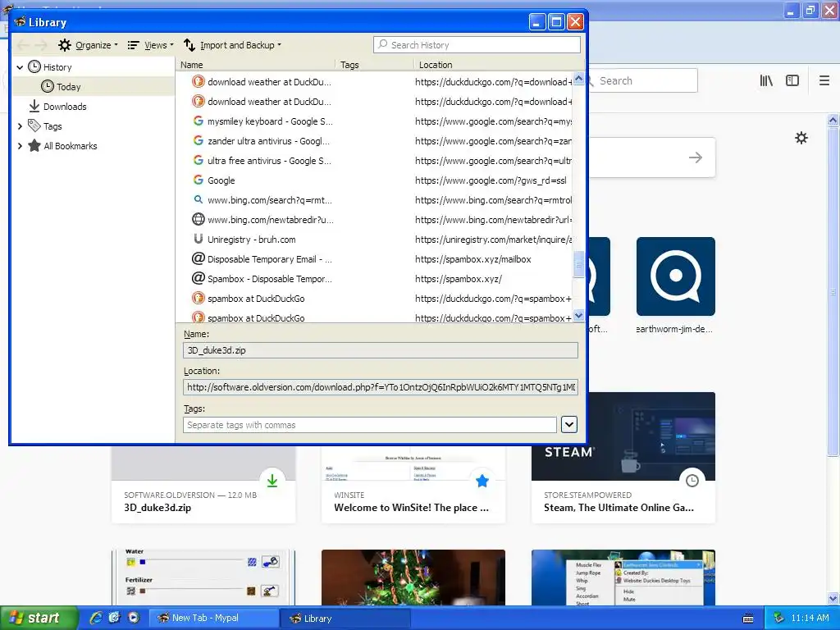Viewport: 840px width, 630px height.
Task: Click the location https://www.google.com/?gws_rd=ssl
Action: point(491,180)
